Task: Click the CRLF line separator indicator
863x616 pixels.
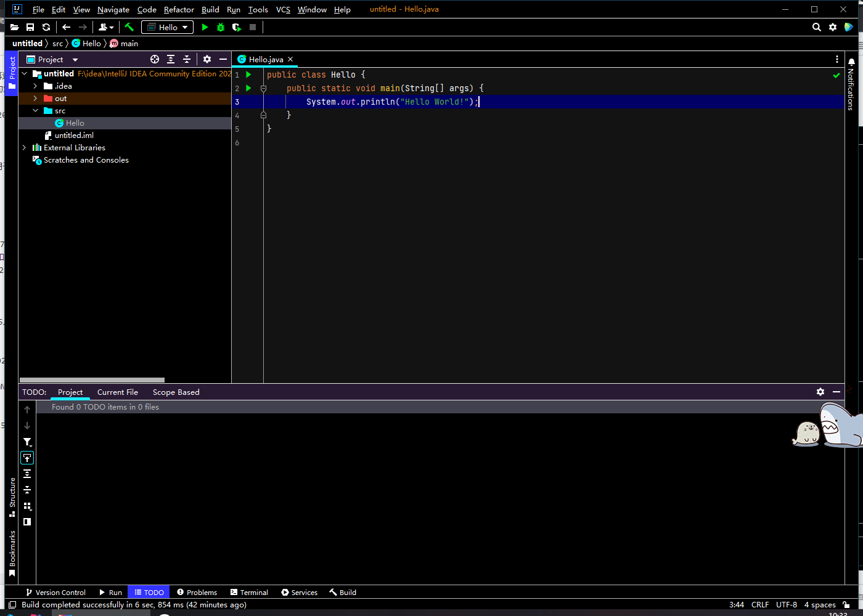Action: (760, 605)
